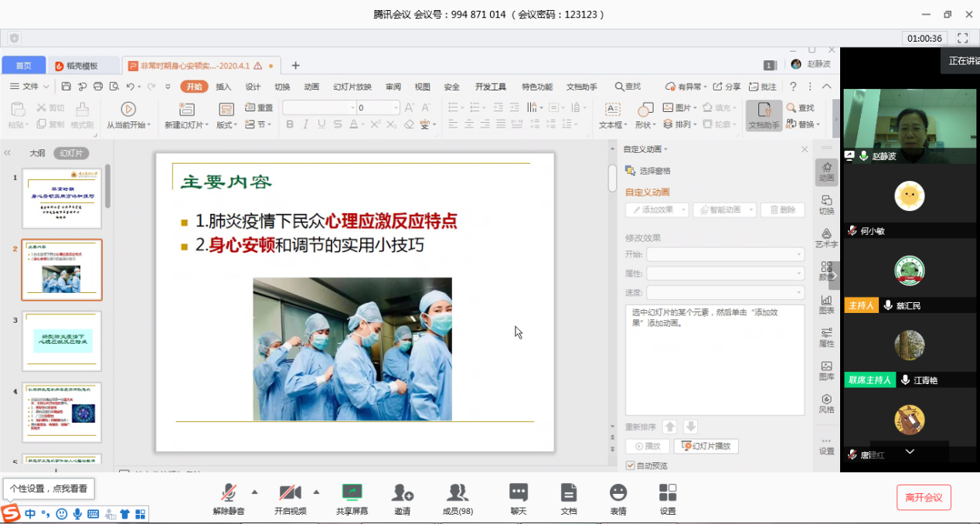The image size is (980, 524).
Task: Expand audio options arrow beside 解除静音
Action: (x=254, y=492)
